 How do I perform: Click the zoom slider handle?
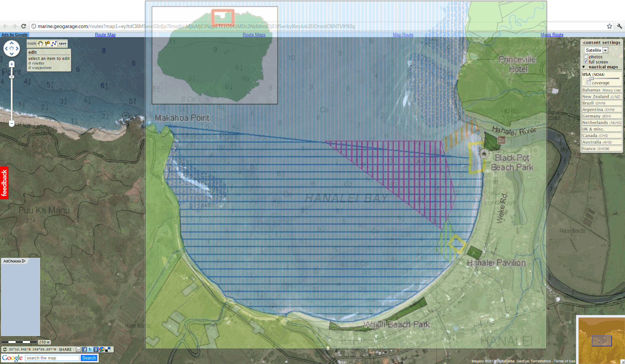[x=12, y=77]
